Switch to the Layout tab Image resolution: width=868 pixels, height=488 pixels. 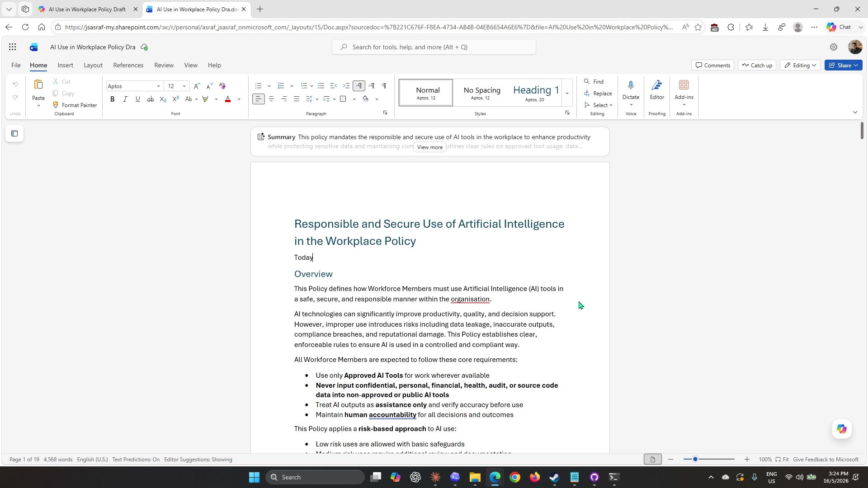[93, 65]
